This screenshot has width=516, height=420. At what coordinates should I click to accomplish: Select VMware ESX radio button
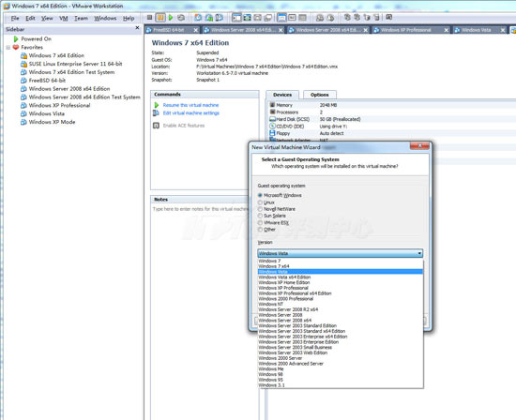coord(260,223)
